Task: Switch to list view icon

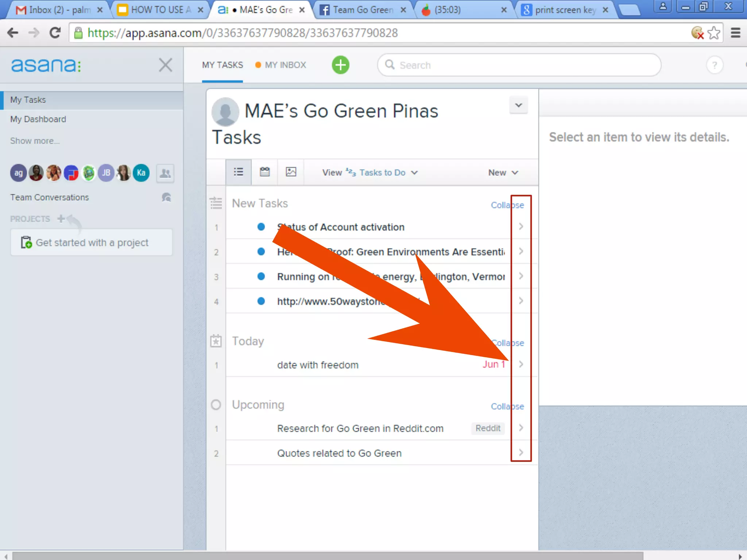Action: 238,172
